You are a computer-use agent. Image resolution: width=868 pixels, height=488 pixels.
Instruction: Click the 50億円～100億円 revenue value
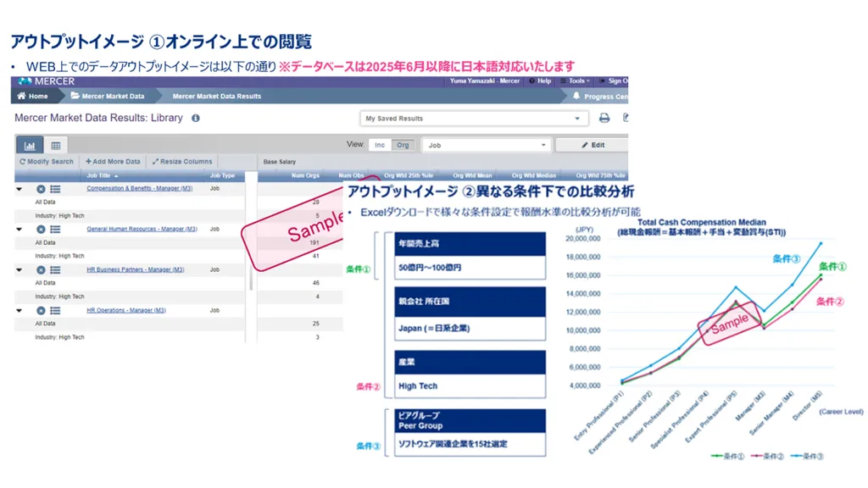pyautogui.click(x=470, y=268)
